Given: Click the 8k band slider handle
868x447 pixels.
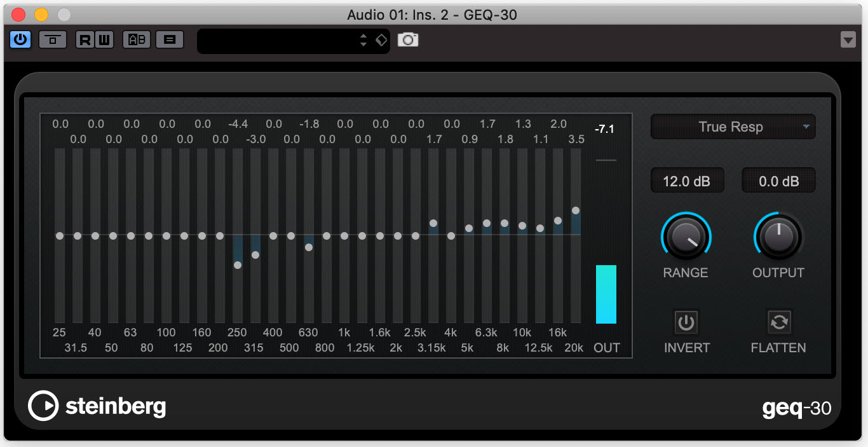Looking at the screenshot, I should [x=505, y=223].
